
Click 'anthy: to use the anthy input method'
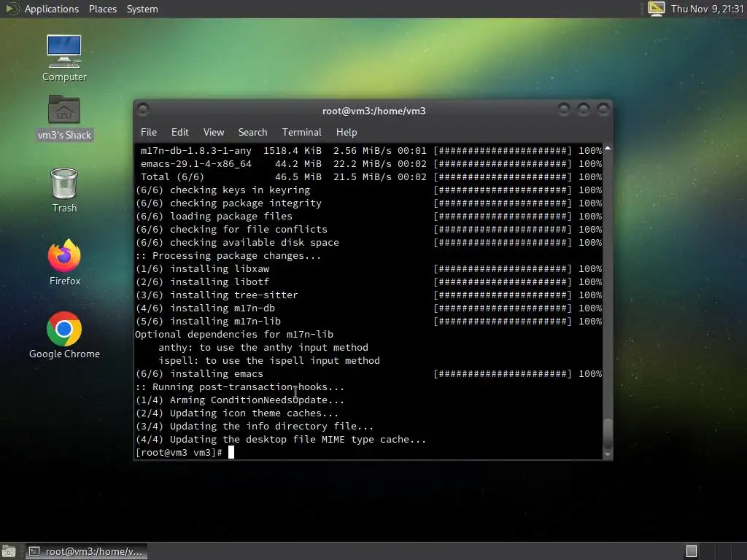point(263,348)
